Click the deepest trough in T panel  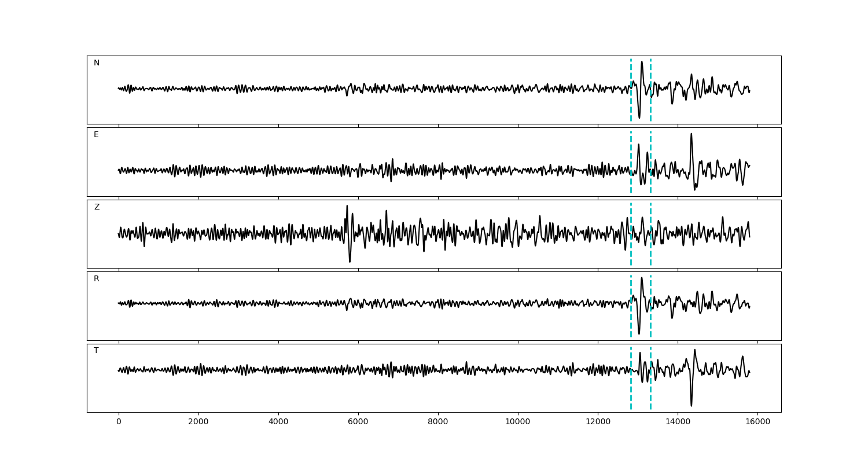click(691, 406)
